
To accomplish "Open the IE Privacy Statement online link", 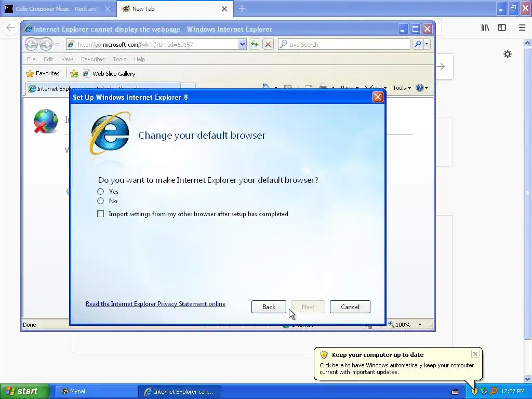I will (155, 303).
